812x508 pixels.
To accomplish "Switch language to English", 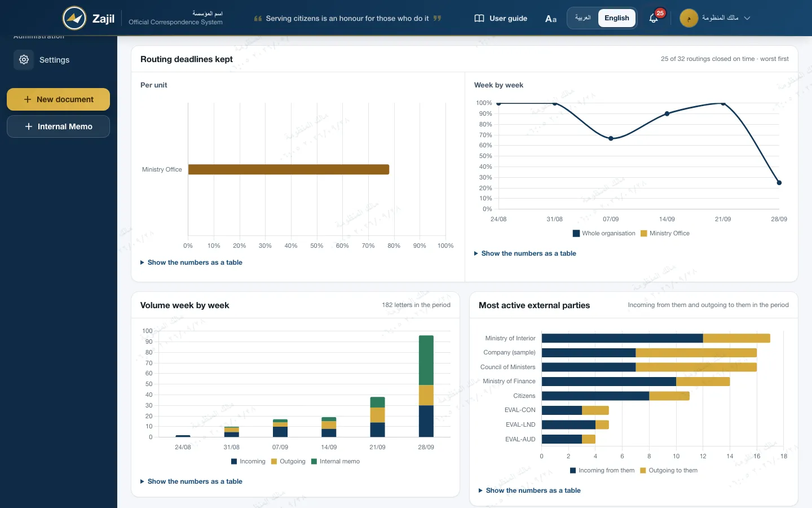I will click(617, 18).
